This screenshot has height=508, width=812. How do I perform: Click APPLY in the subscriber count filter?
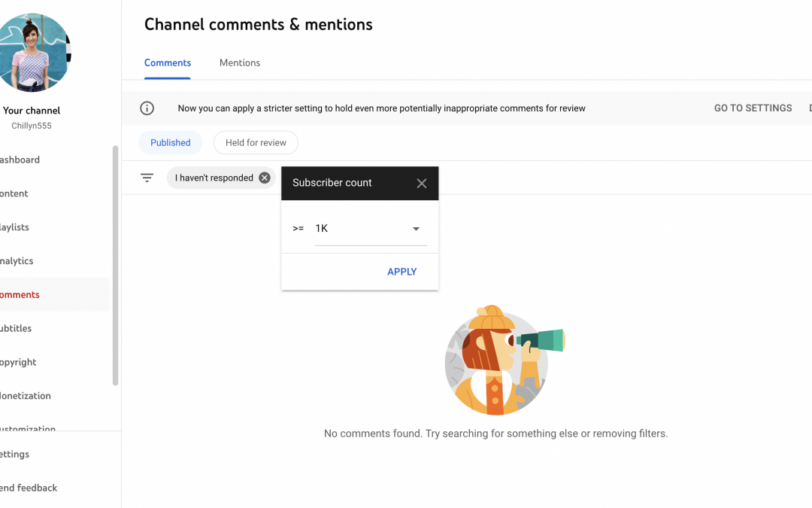pos(401,272)
